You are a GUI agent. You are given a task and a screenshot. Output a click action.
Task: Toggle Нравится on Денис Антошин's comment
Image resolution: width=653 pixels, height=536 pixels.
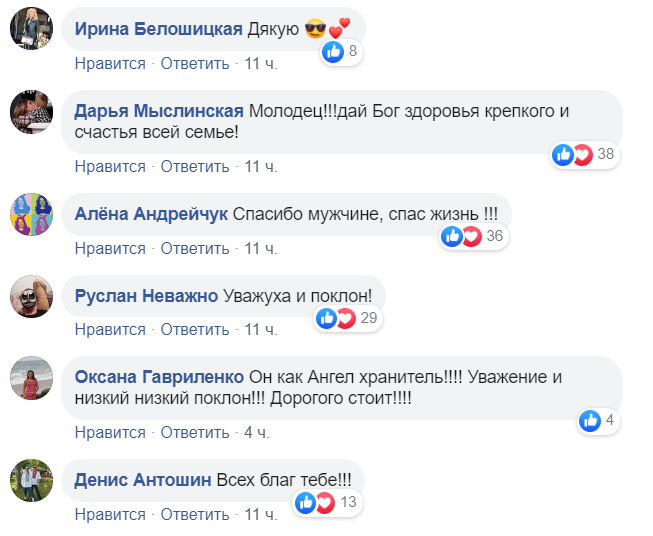click(x=110, y=514)
